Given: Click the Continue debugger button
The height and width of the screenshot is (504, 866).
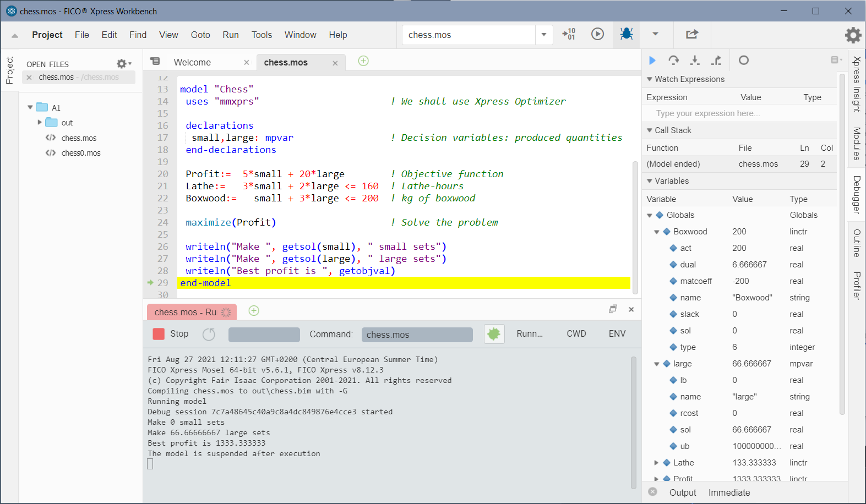Looking at the screenshot, I should (652, 60).
